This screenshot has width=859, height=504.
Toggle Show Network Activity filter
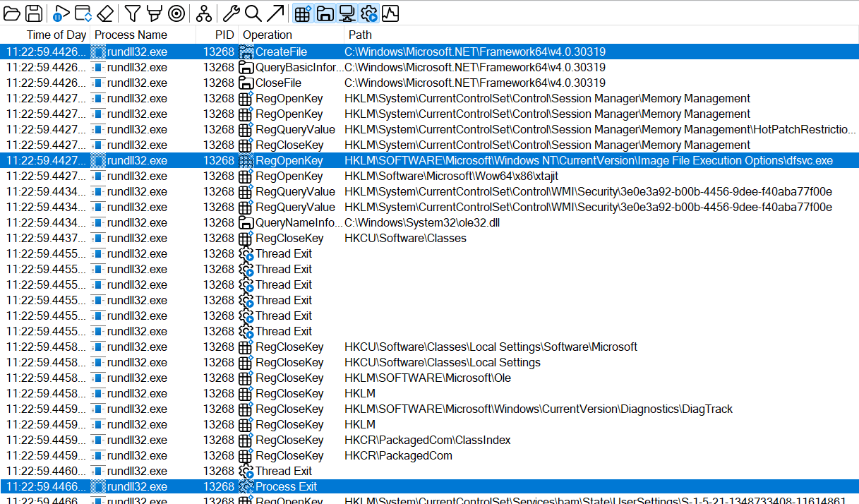[x=347, y=13]
